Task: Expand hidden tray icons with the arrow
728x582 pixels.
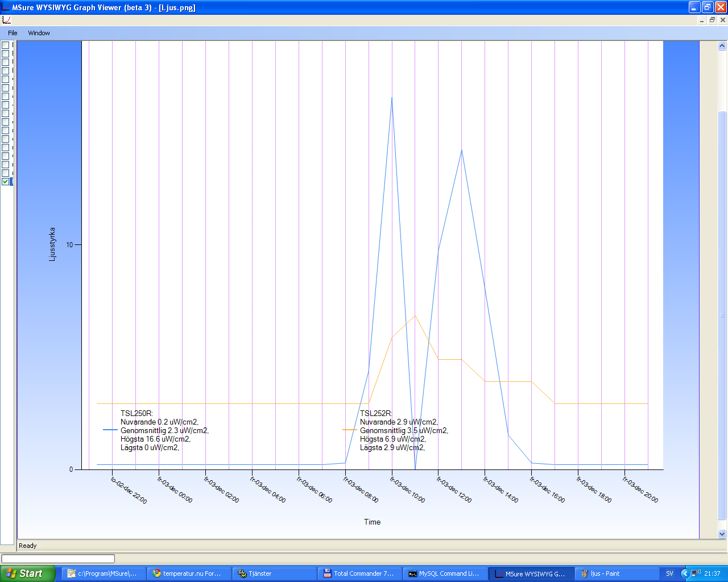Action: (685, 573)
